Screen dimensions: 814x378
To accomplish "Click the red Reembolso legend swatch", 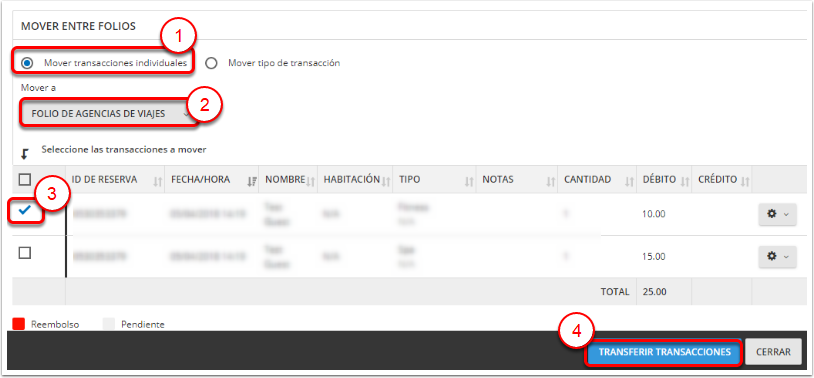I will click(x=19, y=325).
